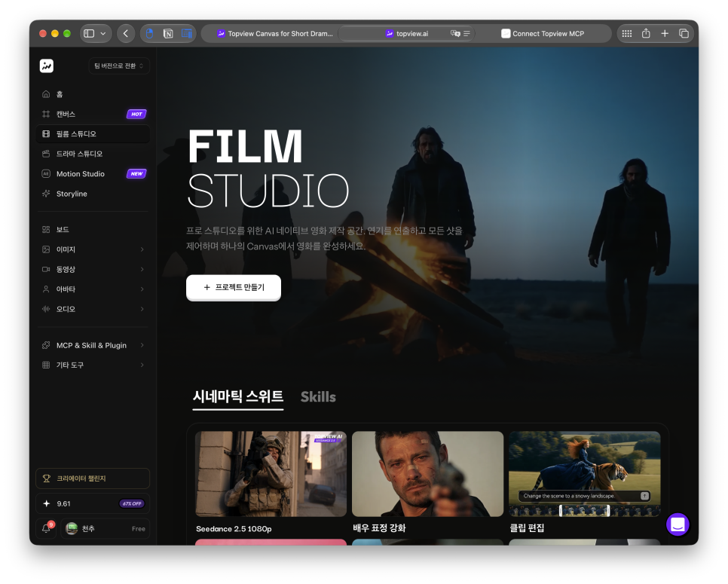
Task: Open 보드 in the sidebar
Action: (x=93, y=229)
